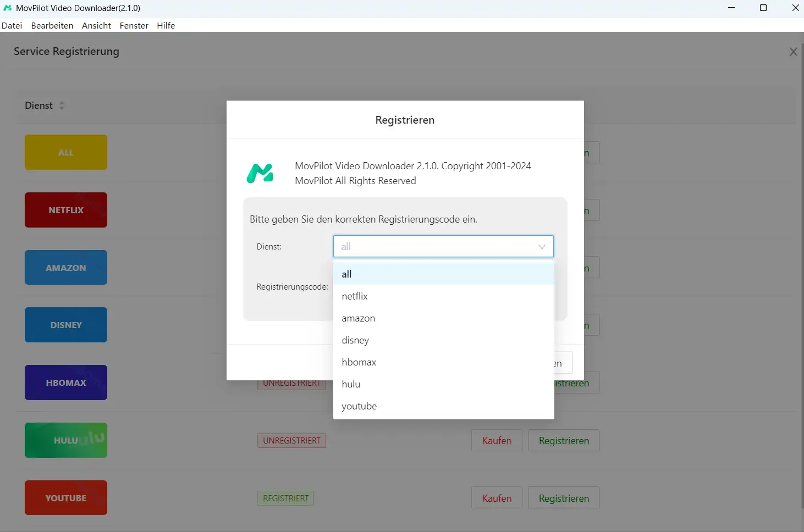Click the MovPilot logo in the dialog
Image resolution: width=804 pixels, height=532 pixels.
click(260, 174)
